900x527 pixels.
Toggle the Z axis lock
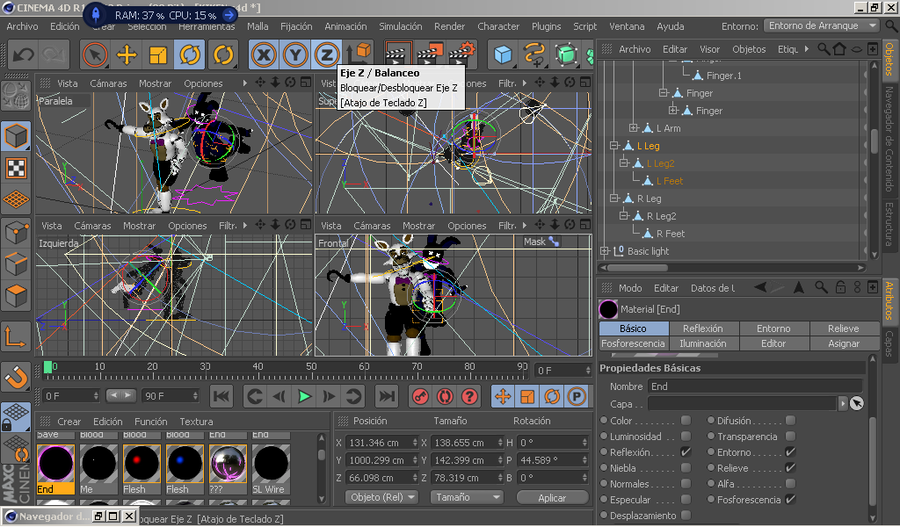tap(327, 55)
